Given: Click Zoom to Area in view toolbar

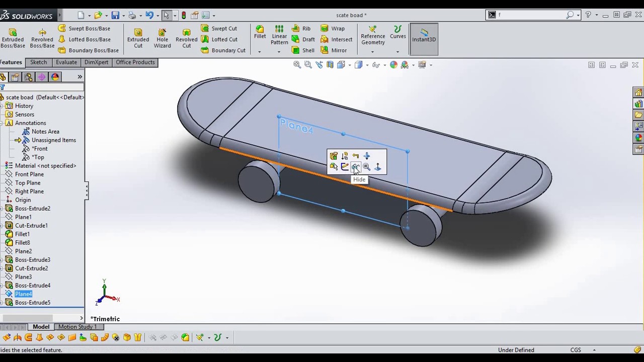Looking at the screenshot, I should tap(308, 65).
